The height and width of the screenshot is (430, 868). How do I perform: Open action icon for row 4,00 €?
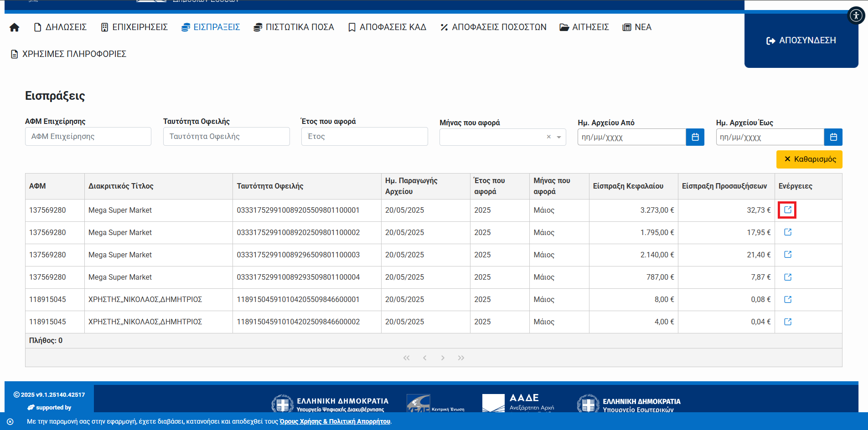point(788,322)
